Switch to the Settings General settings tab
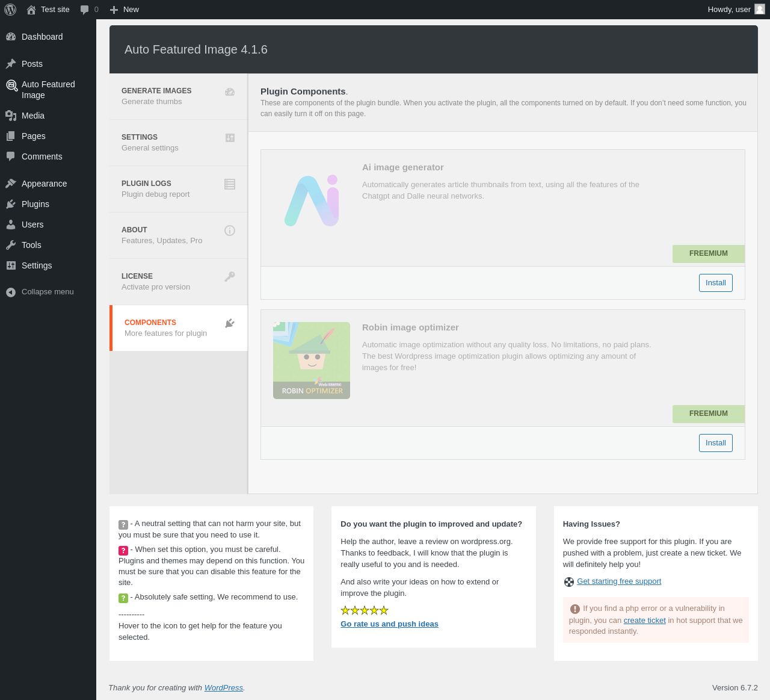The width and height of the screenshot is (770, 700). 179,143
